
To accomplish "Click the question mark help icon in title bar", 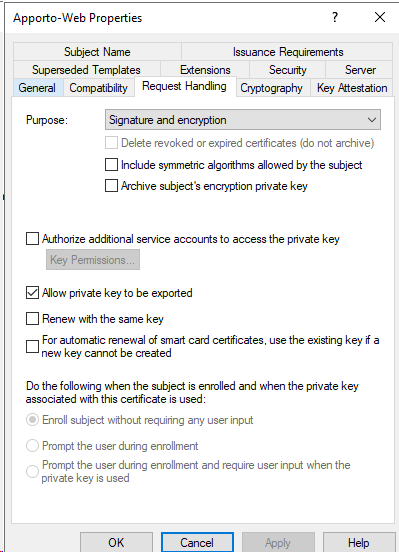I will pos(335,17).
